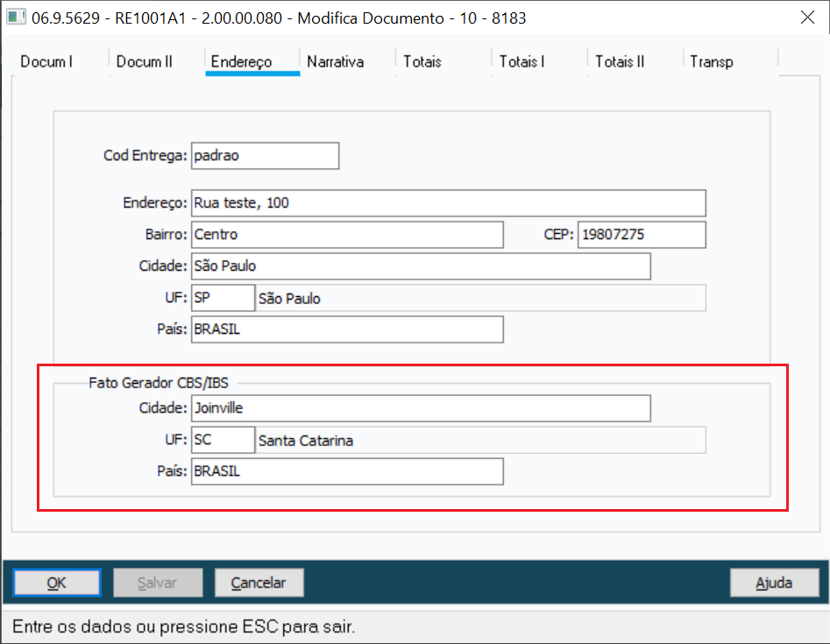The width and height of the screenshot is (830, 644).
Task: Click the Bairro label
Action: coord(167,235)
